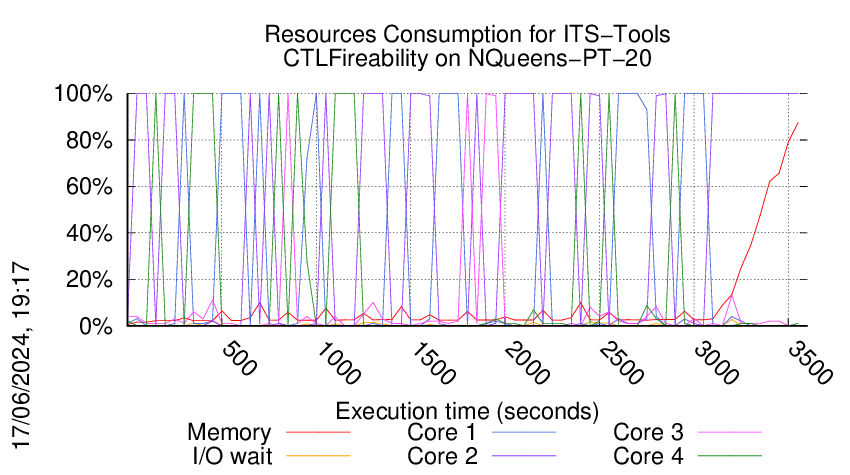Click the magenta Core 3 legend line
The height and width of the screenshot is (475, 850).
pos(730,433)
